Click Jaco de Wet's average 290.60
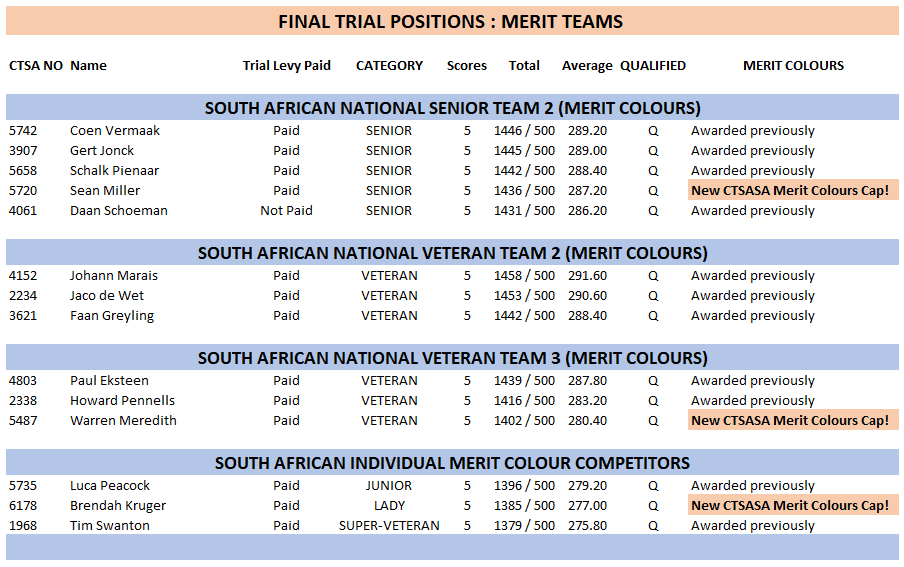 coord(587,296)
